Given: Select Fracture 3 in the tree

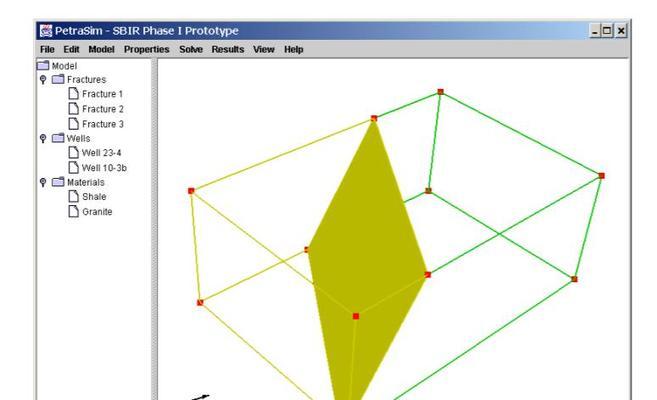Looking at the screenshot, I should pos(103,124).
